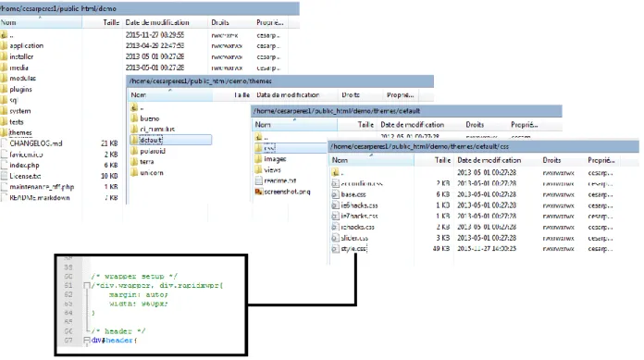Click 'margin: auto;' code line 62
644x360 pixels.
coord(139,294)
